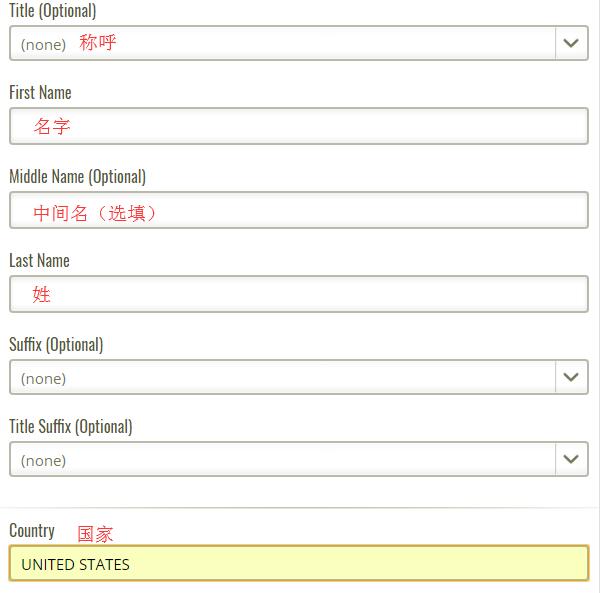Click the Suffix dropdown chevron arrow
600x593 pixels.
571,377
